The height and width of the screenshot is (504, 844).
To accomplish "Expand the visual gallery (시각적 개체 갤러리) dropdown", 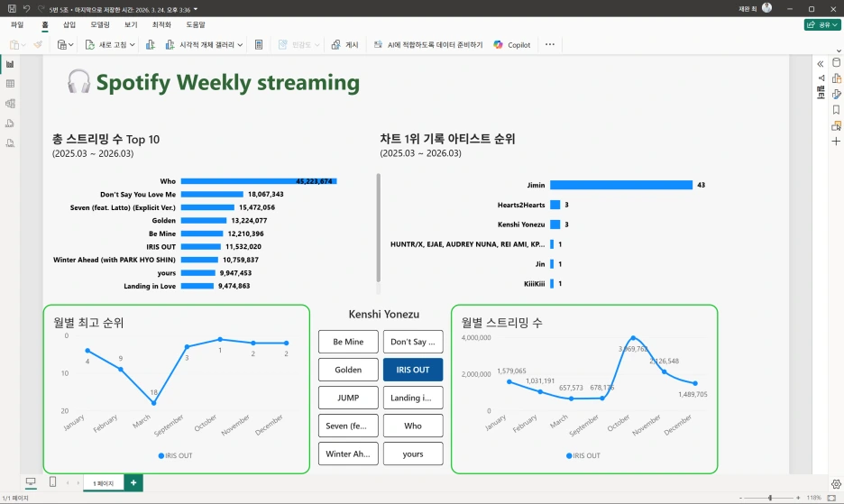I will click(240, 45).
